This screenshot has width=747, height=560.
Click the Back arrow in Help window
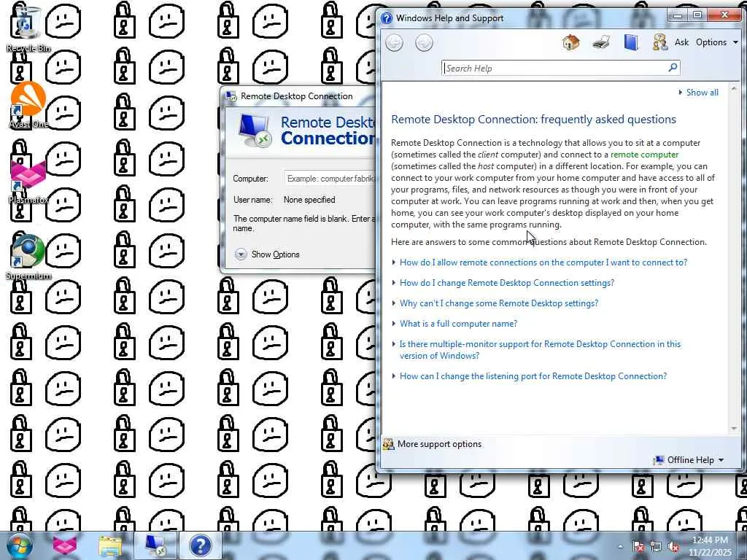(394, 43)
